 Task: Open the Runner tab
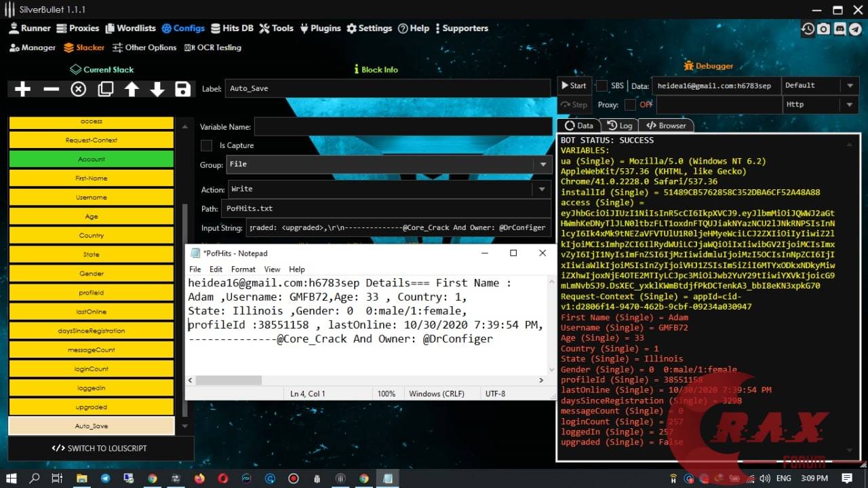click(30, 28)
